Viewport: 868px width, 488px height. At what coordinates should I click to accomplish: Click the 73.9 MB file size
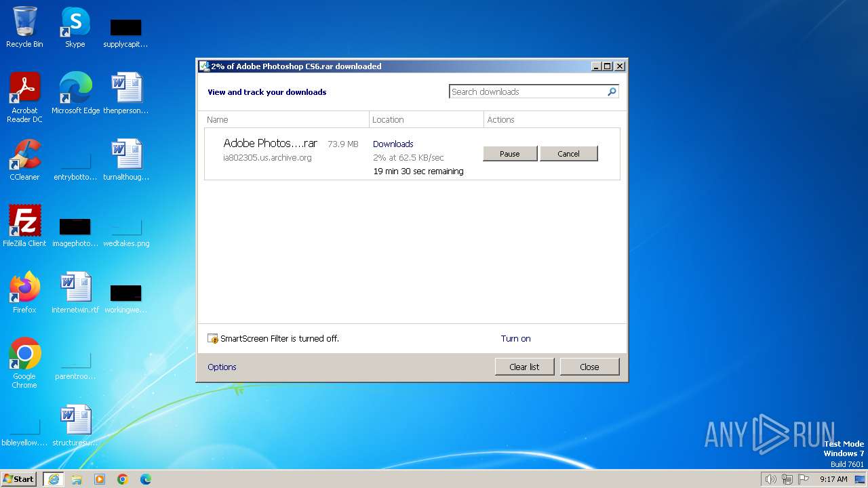click(342, 144)
